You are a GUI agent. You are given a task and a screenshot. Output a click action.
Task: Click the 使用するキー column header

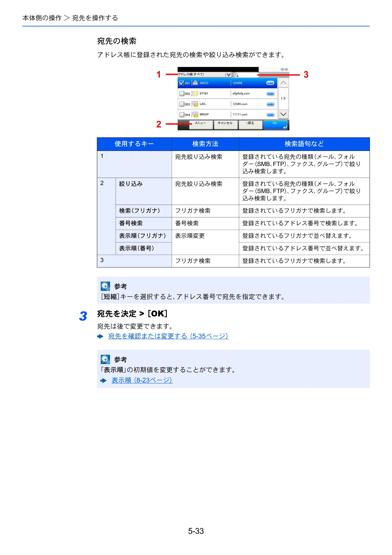click(134, 144)
